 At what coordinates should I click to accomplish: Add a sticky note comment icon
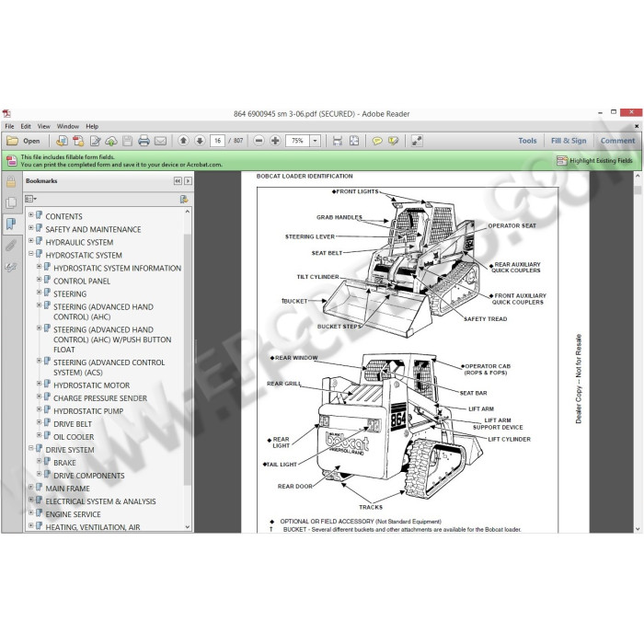[377, 141]
